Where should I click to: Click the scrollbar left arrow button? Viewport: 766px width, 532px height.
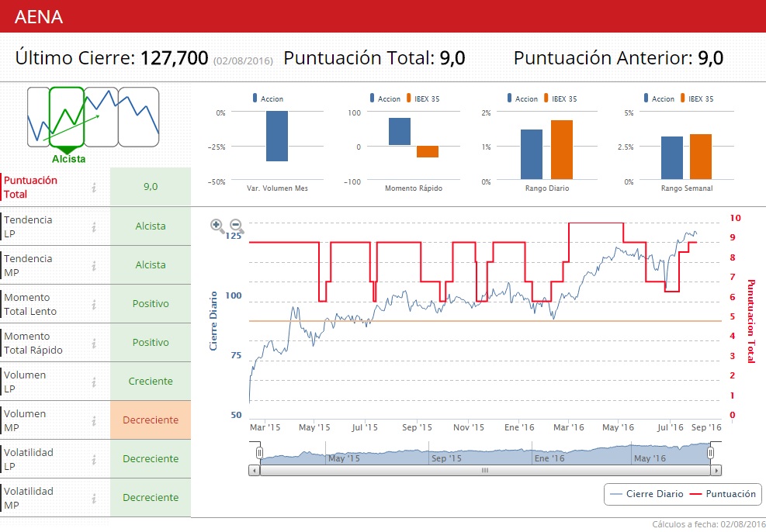point(254,471)
